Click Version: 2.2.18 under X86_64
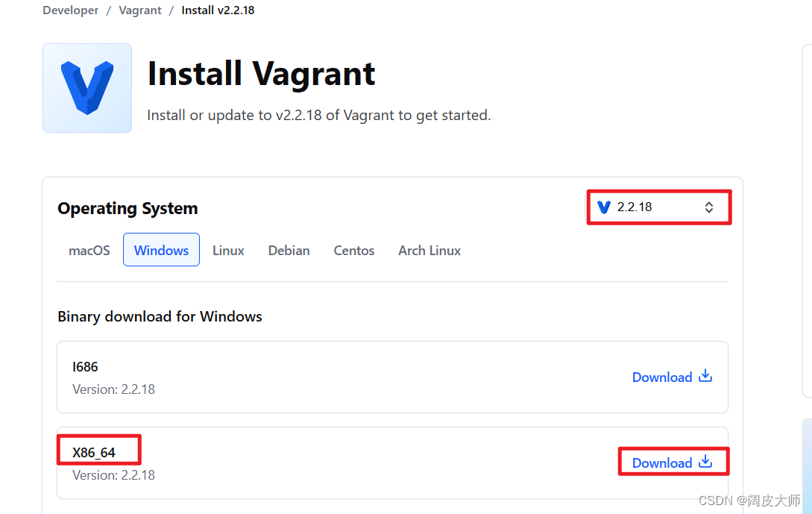This screenshot has height=514, width=812. coord(113,475)
